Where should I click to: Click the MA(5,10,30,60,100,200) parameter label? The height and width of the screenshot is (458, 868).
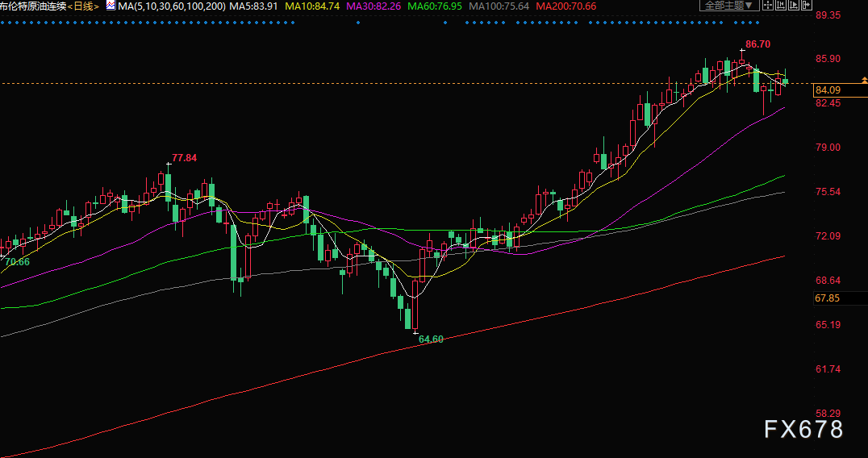(172, 6)
